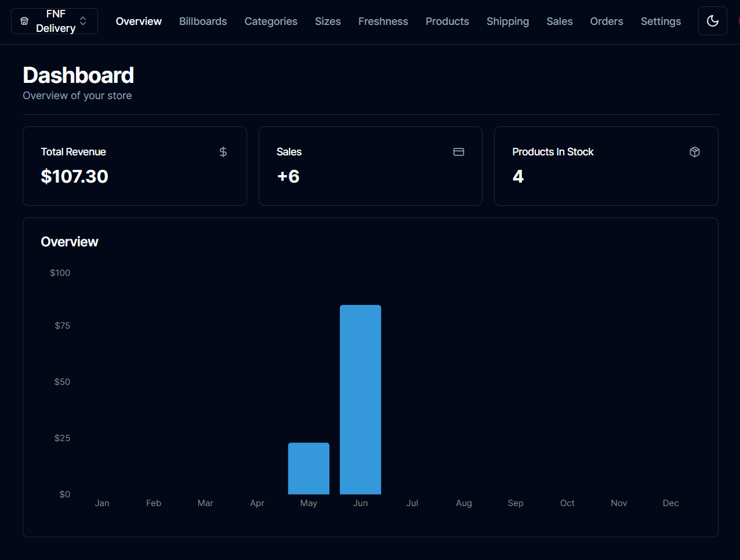Navigate to the Billboards section

point(203,21)
